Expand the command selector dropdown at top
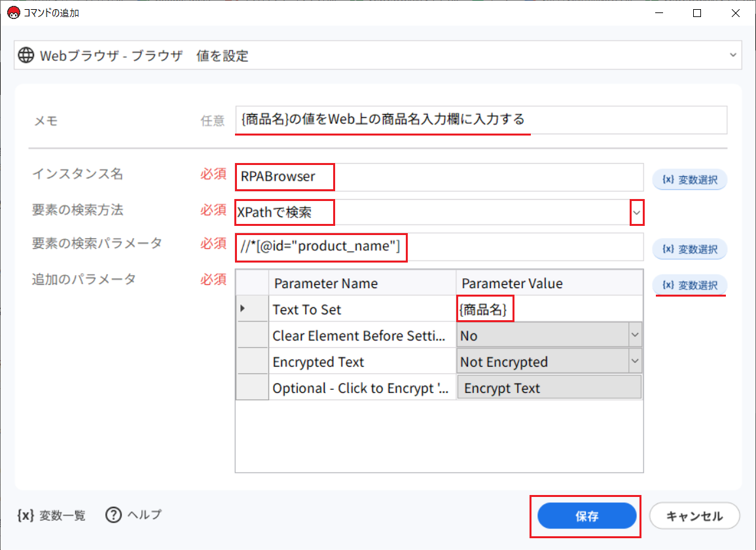The height and width of the screenshot is (550, 756). (733, 56)
